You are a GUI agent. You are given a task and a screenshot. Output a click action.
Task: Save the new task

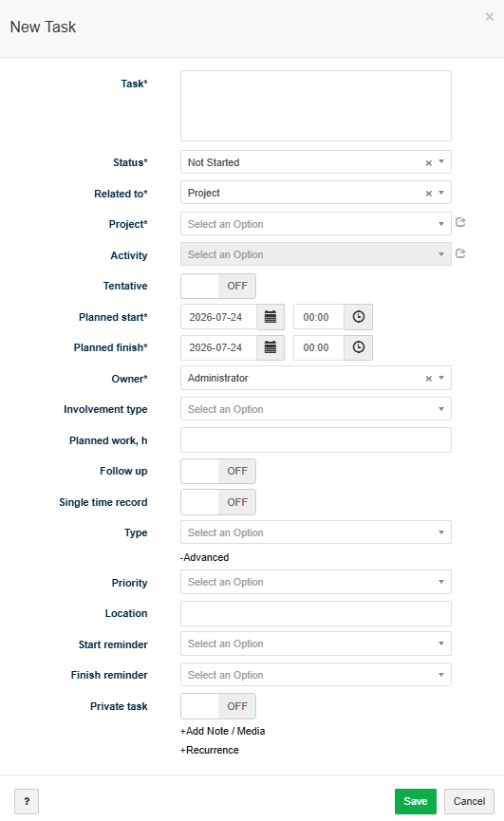coord(416,801)
